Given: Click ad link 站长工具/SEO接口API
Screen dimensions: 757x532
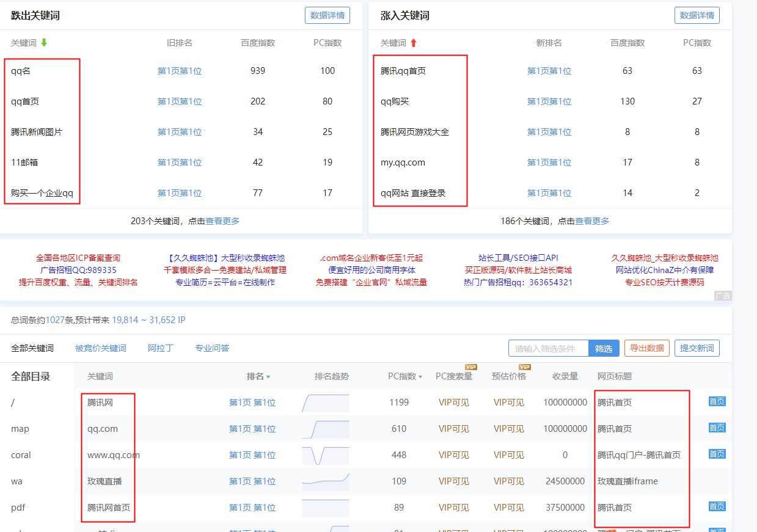Looking at the screenshot, I should (x=518, y=258).
